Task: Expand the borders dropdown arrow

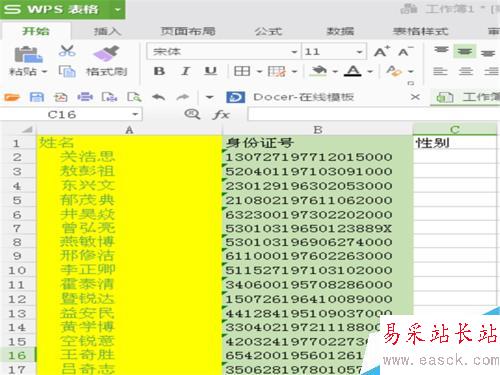Action: pos(259,71)
